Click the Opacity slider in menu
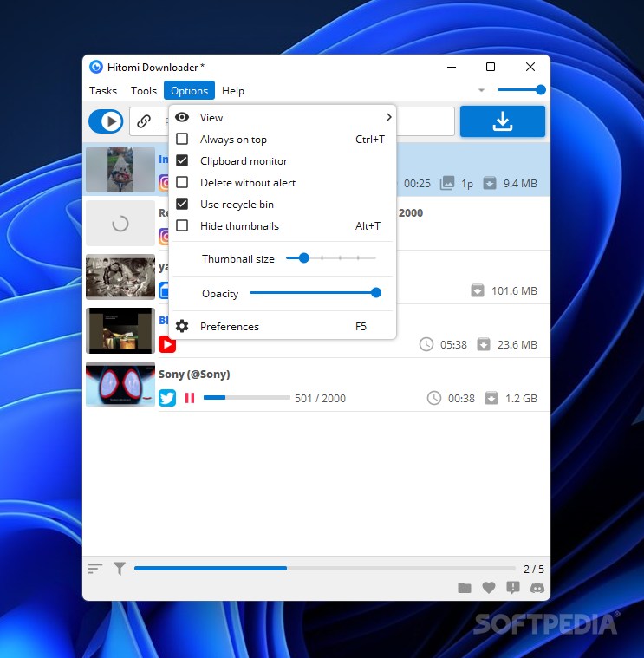 315,293
